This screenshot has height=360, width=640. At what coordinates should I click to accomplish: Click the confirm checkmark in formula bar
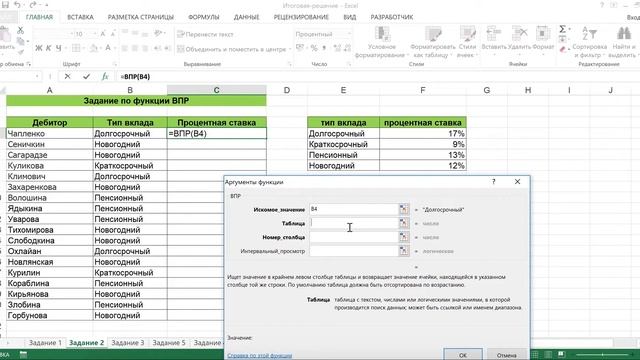tap(86, 76)
